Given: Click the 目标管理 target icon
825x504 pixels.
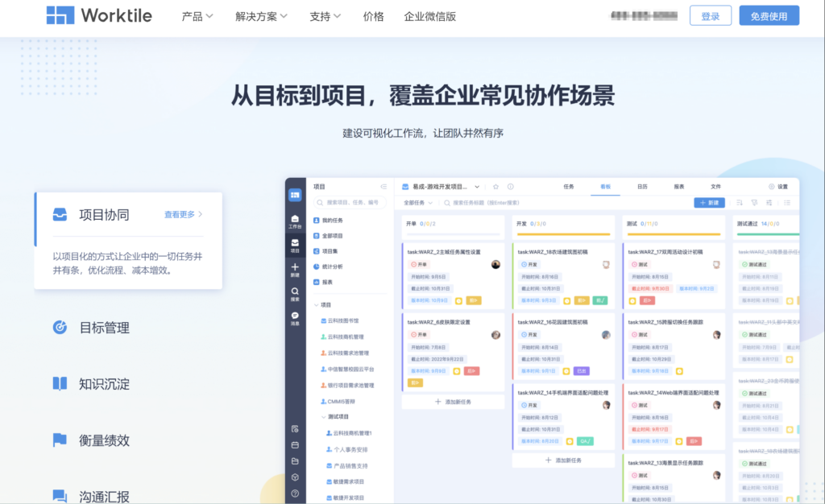Looking at the screenshot, I should 60,328.
